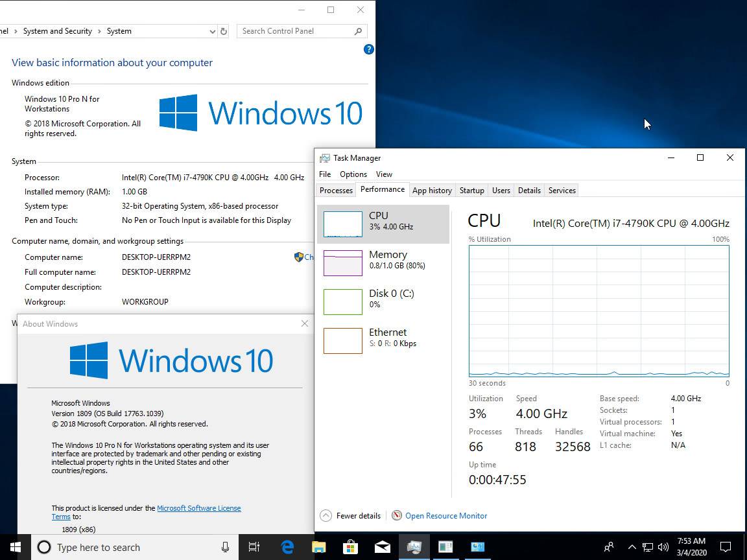Open the Startup tab
Image resolution: width=747 pixels, height=560 pixels.
click(x=471, y=191)
